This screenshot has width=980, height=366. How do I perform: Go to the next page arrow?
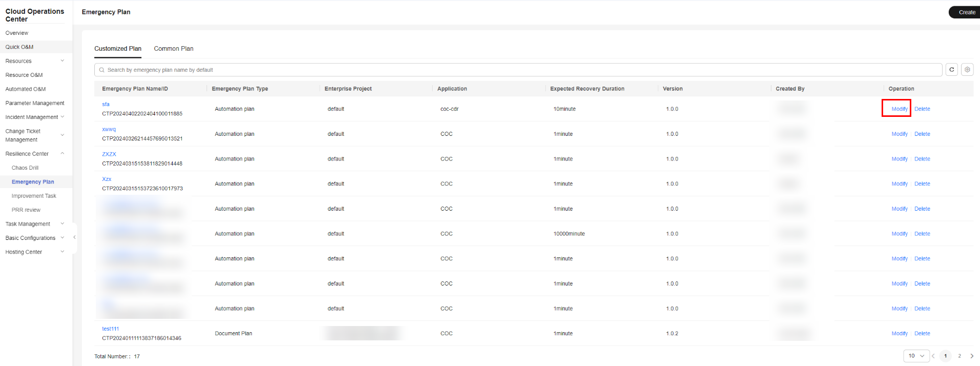pos(972,356)
